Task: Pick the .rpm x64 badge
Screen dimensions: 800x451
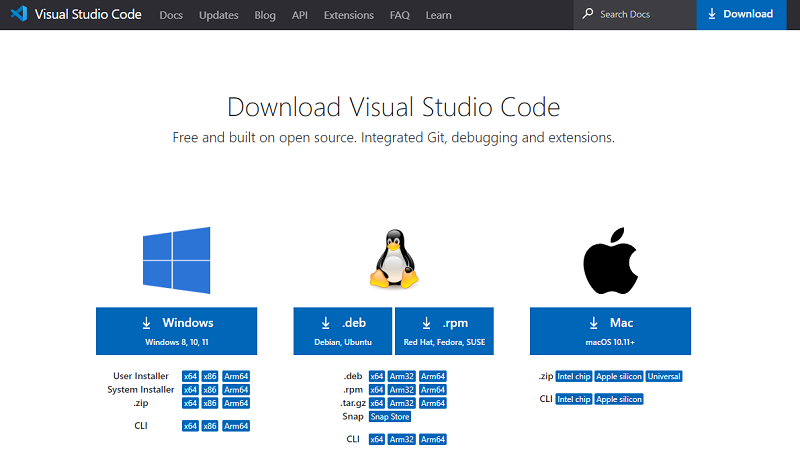Action: 377,390
